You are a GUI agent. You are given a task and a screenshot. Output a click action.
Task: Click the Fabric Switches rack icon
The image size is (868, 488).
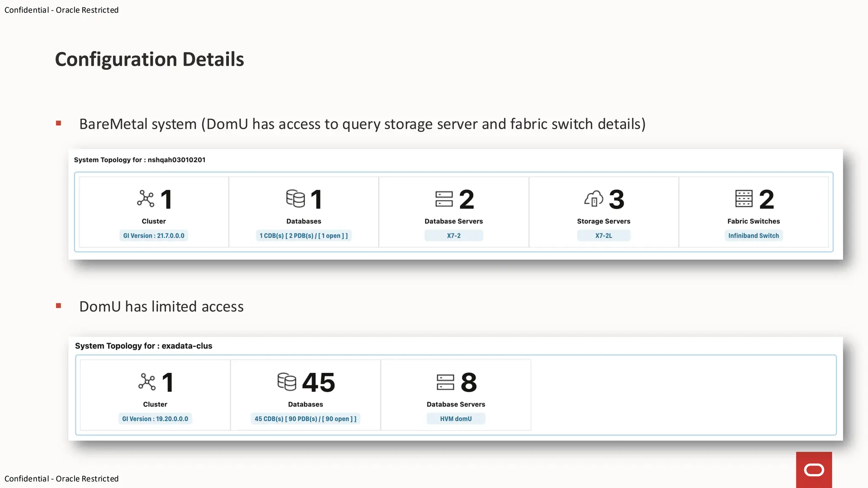(x=744, y=199)
